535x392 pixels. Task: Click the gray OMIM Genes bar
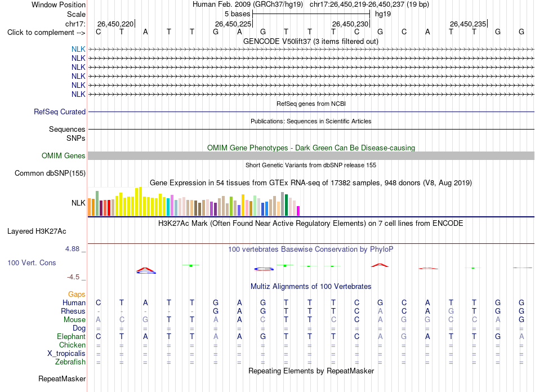pyautogui.click(x=311, y=155)
